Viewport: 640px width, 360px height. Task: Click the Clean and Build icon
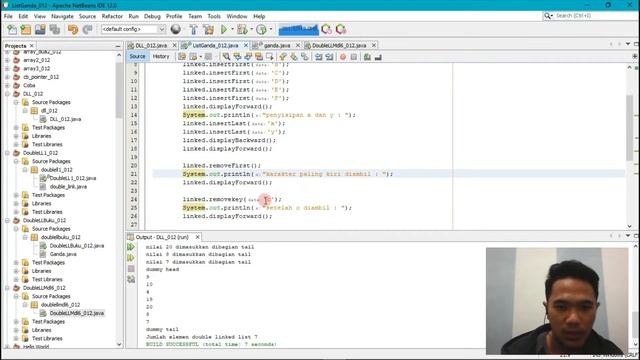[x=208, y=29]
